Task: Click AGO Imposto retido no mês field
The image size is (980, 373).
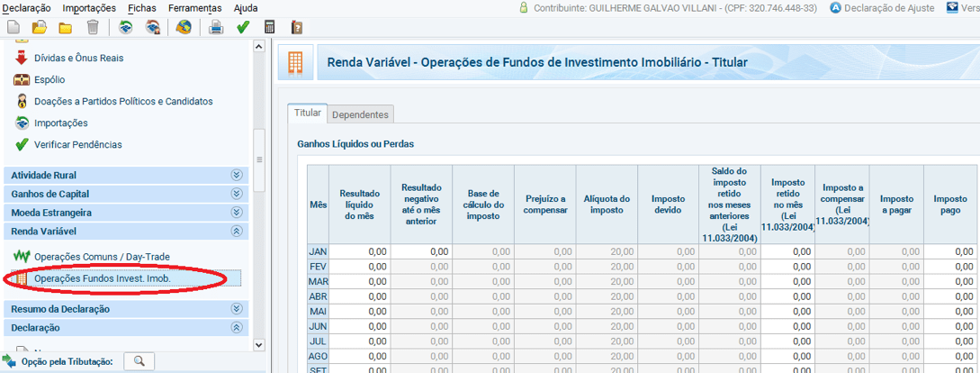Action: [788, 357]
